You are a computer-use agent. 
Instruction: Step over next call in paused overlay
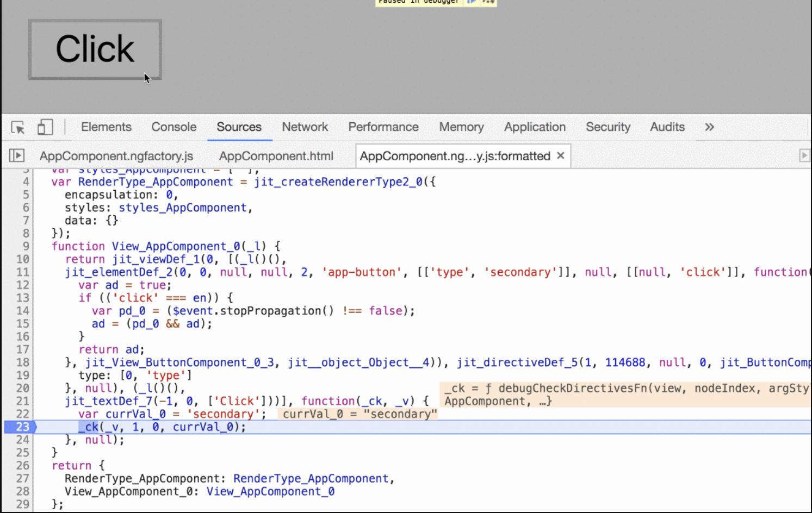[x=488, y=2]
